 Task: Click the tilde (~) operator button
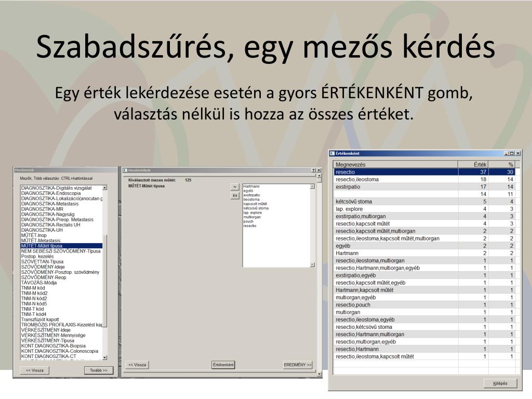pyautogui.click(x=235, y=187)
